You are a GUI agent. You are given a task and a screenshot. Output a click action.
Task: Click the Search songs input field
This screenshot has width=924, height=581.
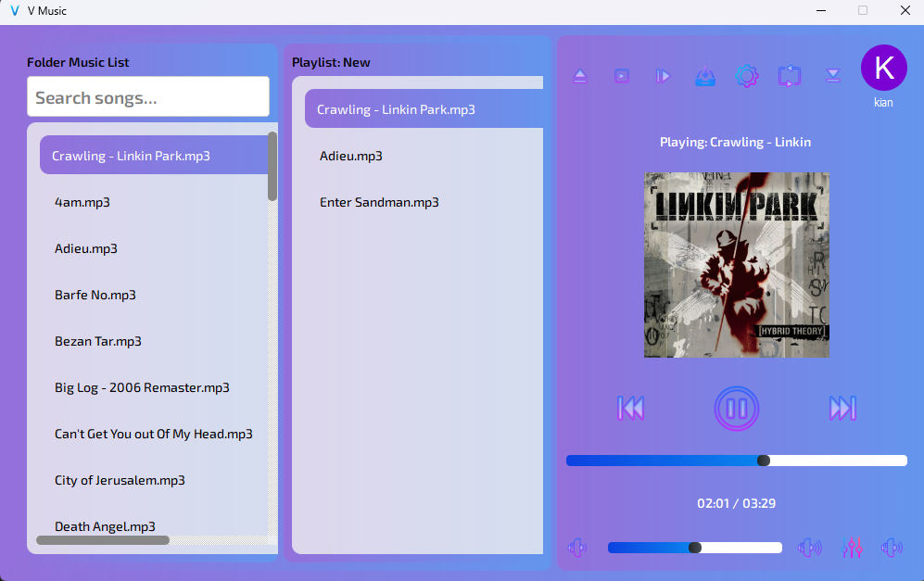[x=148, y=96]
